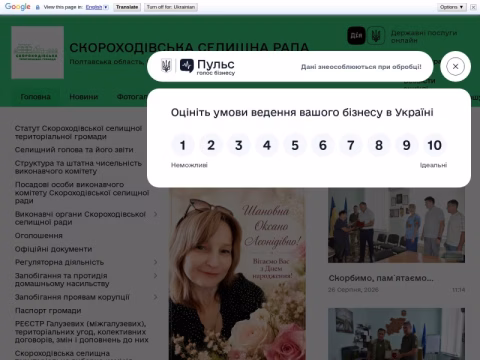Viewport: 480px width, 360px height.
Task: Open the Google Translate language dropdown
Action: pos(97,7)
